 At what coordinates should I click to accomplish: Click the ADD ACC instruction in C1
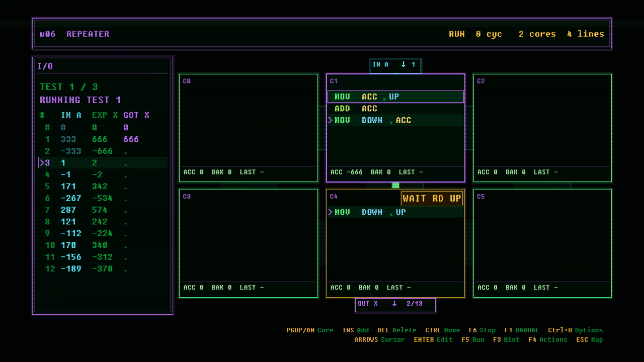point(395,109)
